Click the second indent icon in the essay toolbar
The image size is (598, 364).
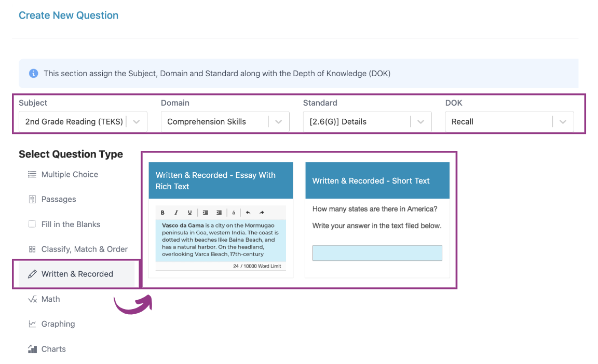[219, 213]
